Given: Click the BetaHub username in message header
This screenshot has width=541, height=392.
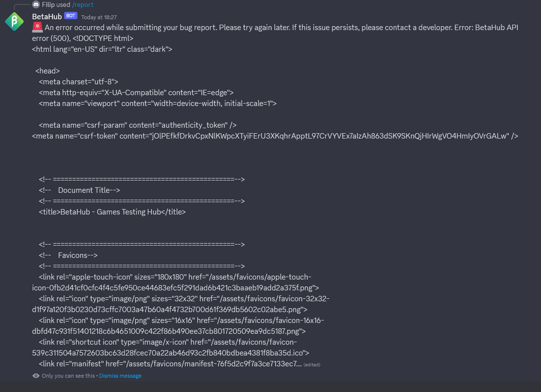Looking at the screenshot, I should click(47, 16).
